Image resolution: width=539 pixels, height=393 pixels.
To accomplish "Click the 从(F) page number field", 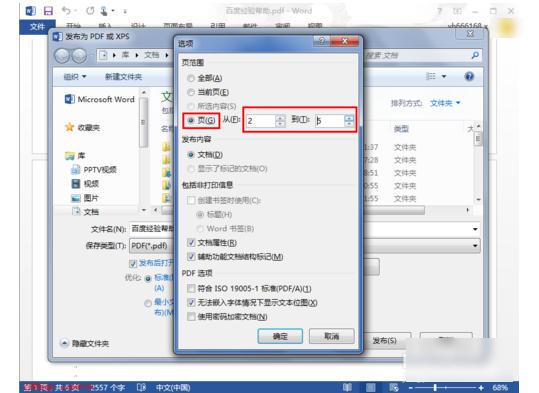I will click(x=261, y=121).
